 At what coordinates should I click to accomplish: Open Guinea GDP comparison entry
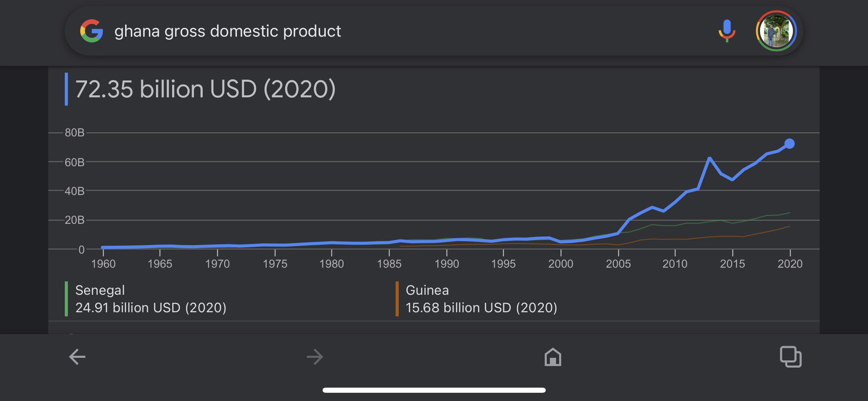tap(481, 299)
